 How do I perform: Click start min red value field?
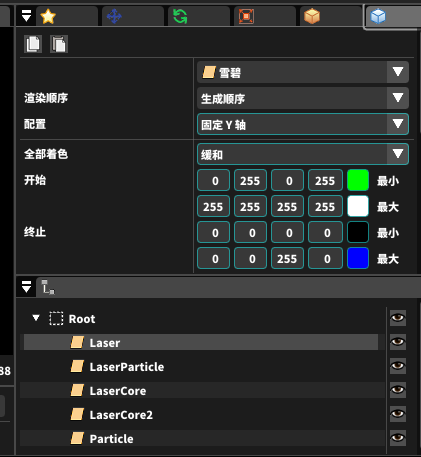[214, 180]
